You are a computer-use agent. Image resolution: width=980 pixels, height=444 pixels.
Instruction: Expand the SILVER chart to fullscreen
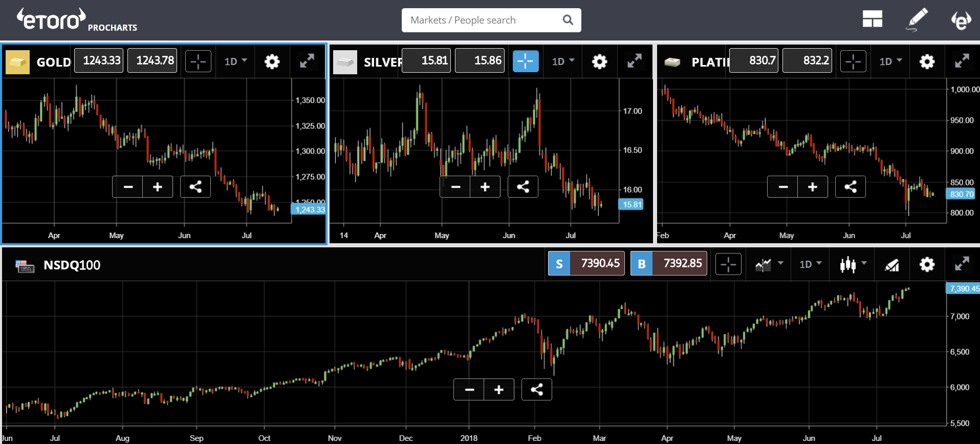[x=634, y=61]
